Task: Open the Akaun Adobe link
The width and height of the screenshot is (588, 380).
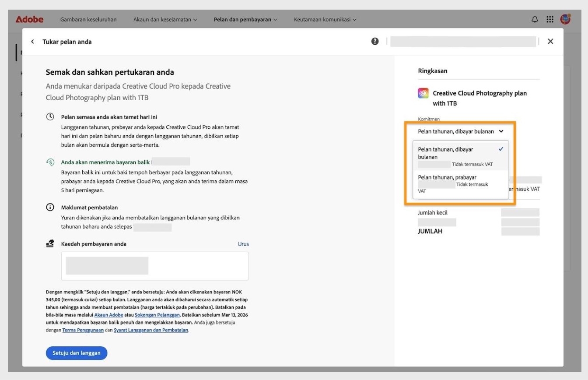Action: (x=110, y=315)
